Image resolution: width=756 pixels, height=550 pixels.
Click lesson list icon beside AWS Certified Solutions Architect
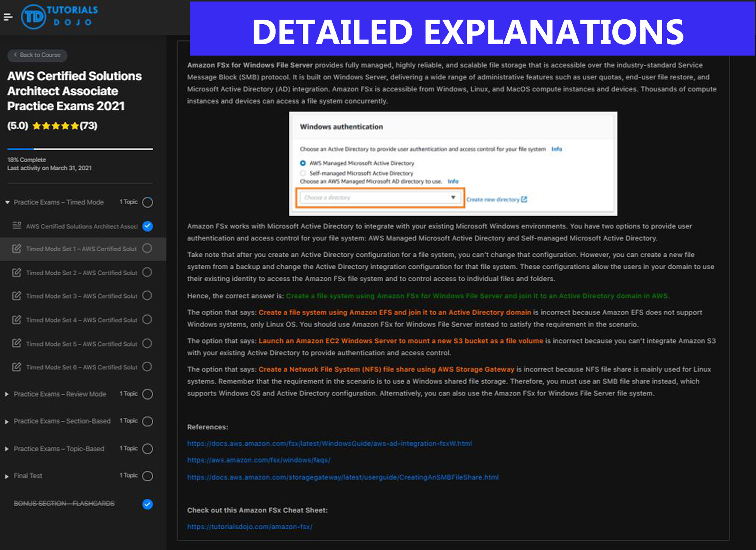(17, 225)
